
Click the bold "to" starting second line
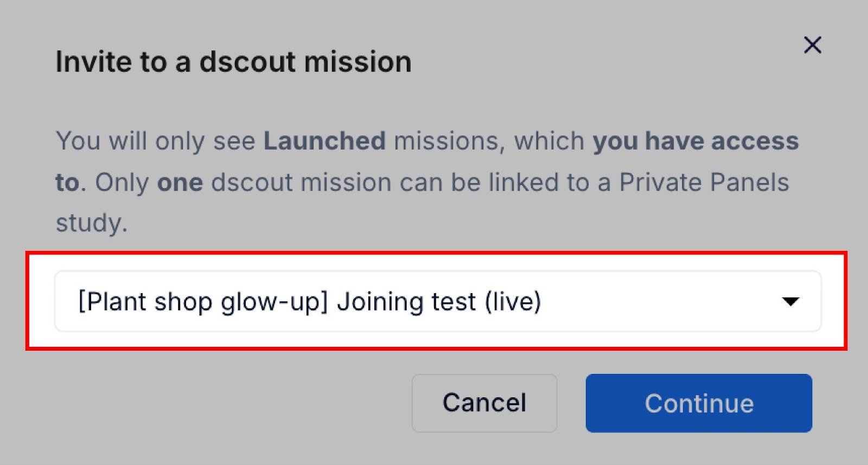[67, 183]
